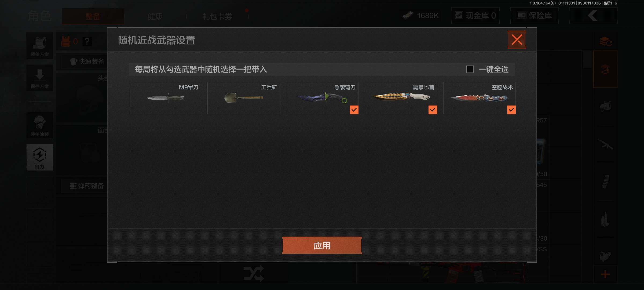Screen dimensions: 644x290
Task: Open the 保险库 vault button
Action: (534, 16)
